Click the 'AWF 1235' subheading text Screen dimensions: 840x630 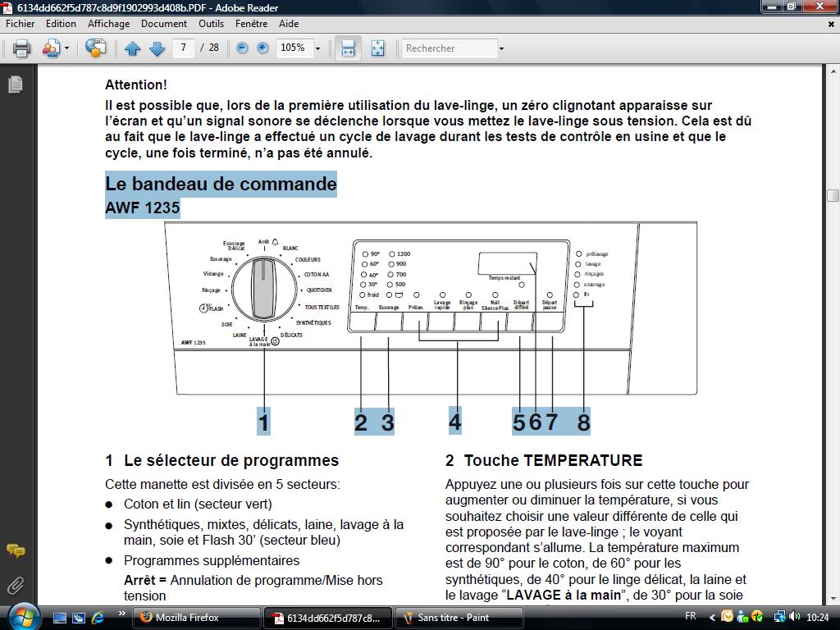pyautogui.click(x=143, y=208)
